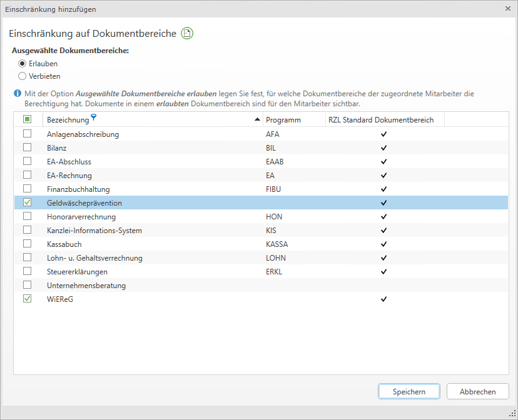Select the Kanzlei-Informations-System row
The image size is (518, 420).
pyautogui.click(x=94, y=231)
